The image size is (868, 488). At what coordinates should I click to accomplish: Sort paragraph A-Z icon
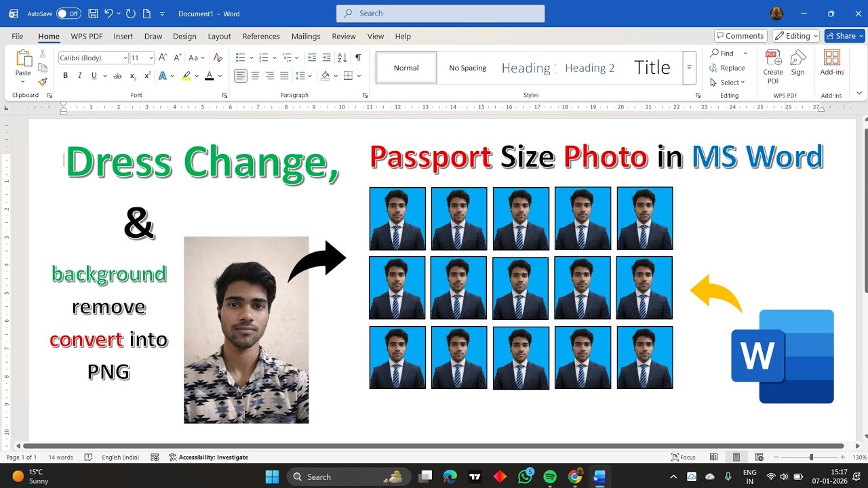click(342, 58)
